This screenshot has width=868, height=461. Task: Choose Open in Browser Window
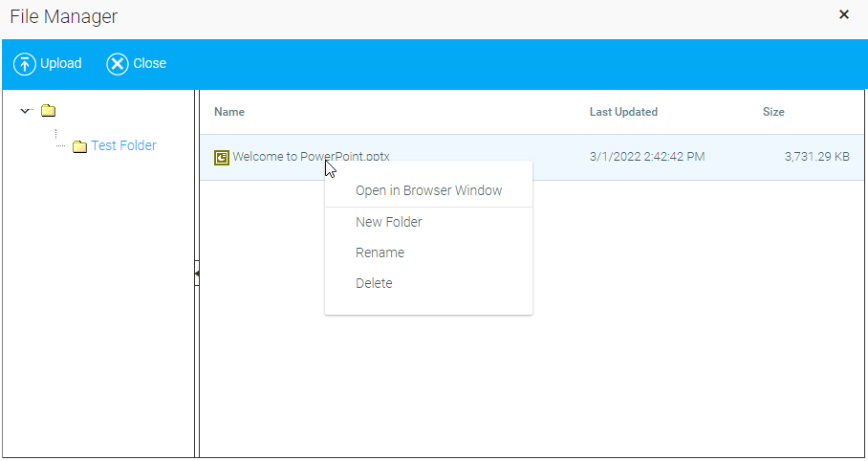tap(428, 190)
